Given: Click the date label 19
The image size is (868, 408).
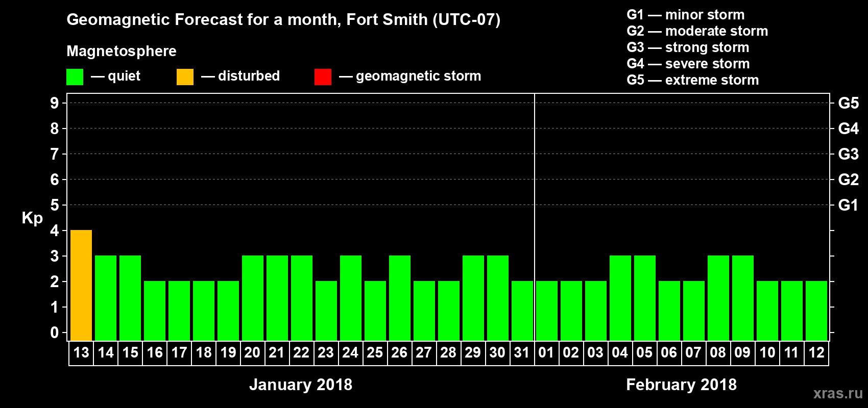Looking at the screenshot, I should tap(228, 353).
